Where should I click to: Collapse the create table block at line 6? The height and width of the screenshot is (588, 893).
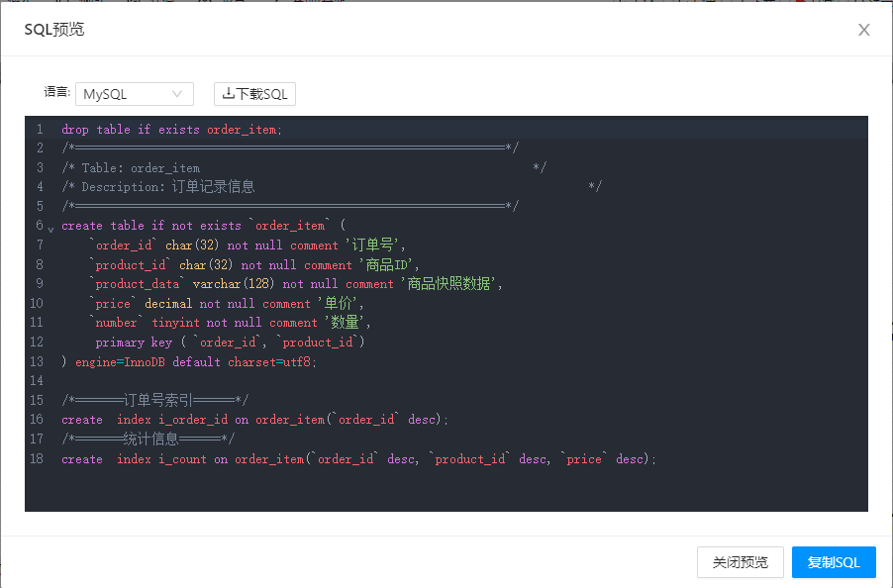[50, 229]
